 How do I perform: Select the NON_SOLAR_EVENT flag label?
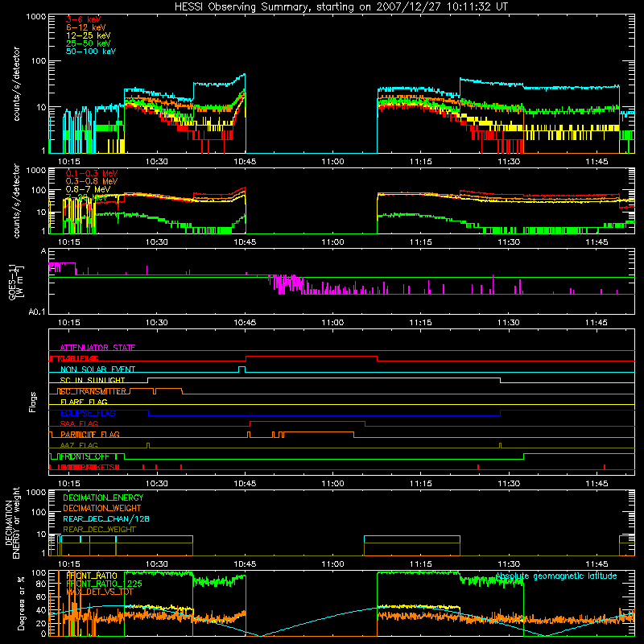click(x=97, y=369)
